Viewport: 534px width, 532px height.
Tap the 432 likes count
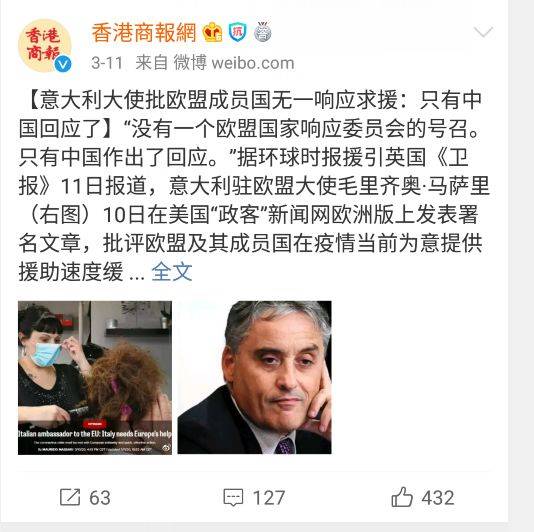tap(438, 498)
